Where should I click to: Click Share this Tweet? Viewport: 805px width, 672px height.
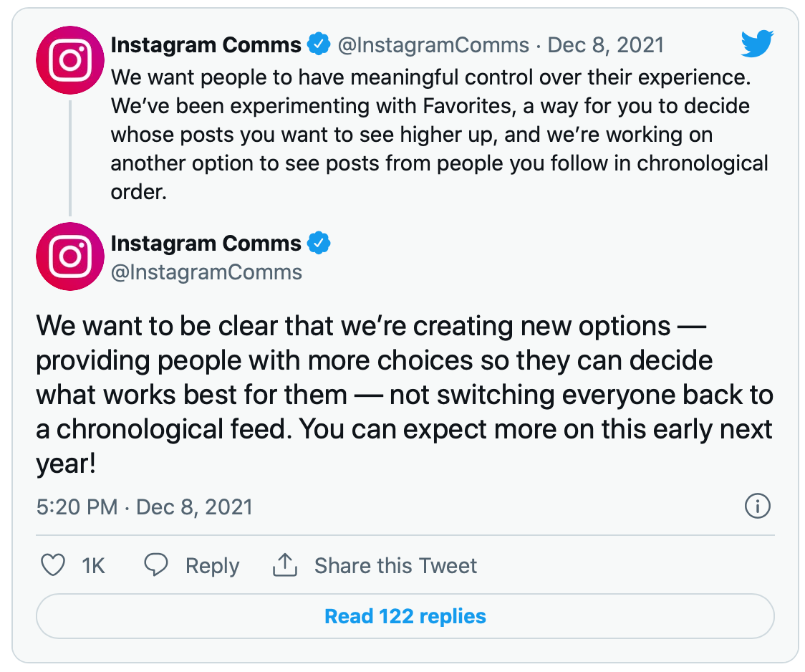pos(395,565)
